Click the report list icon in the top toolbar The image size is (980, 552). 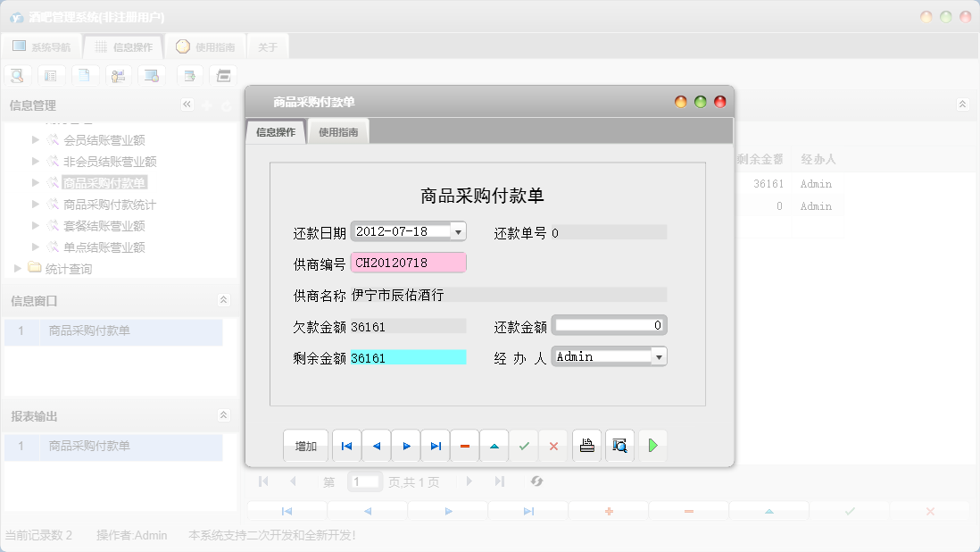pyautogui.click(x=51, y=75)
